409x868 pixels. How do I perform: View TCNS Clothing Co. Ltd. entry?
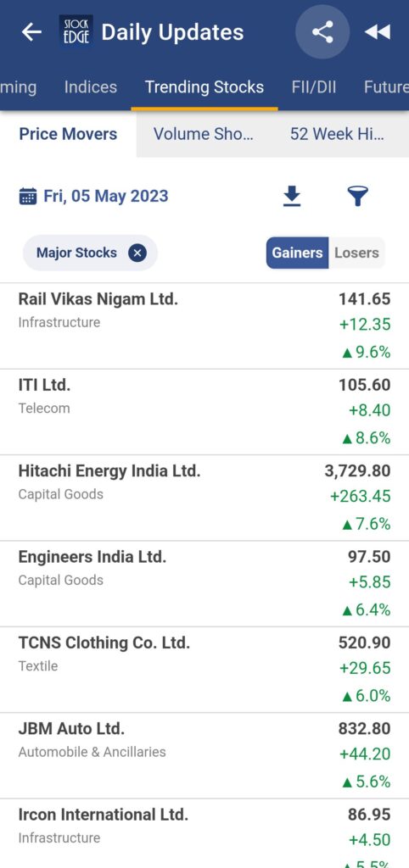204,670
